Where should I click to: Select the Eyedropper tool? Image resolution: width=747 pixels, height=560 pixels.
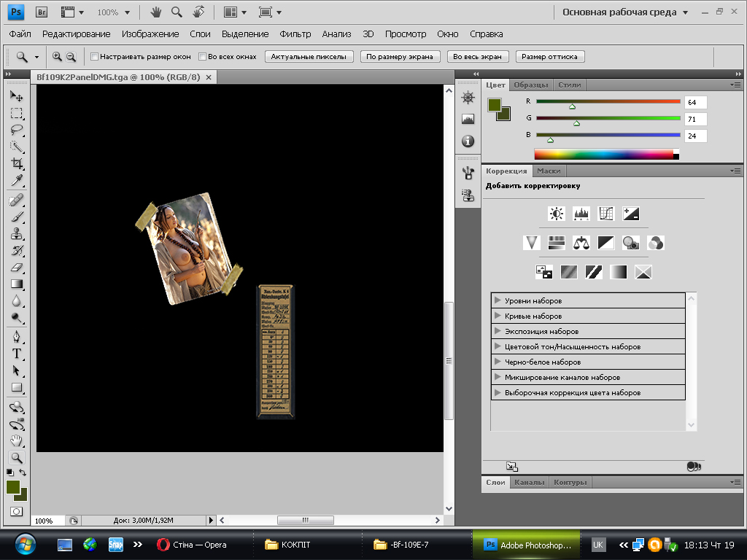click(x=16, y=181)
